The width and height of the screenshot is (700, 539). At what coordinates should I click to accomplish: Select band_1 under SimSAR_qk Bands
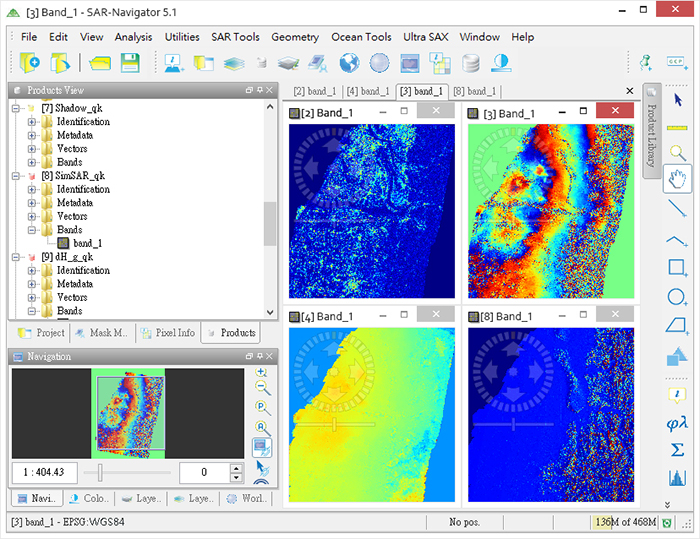(87, 243)
